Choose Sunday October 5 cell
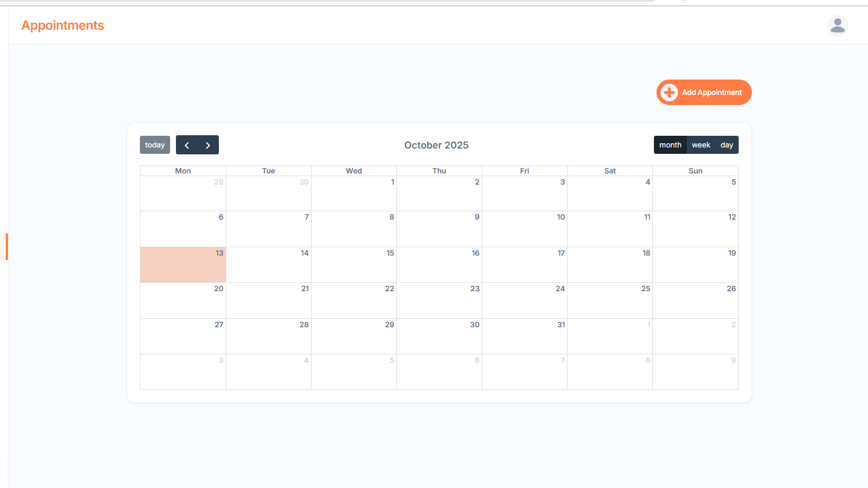 click(x=695, y=194)
